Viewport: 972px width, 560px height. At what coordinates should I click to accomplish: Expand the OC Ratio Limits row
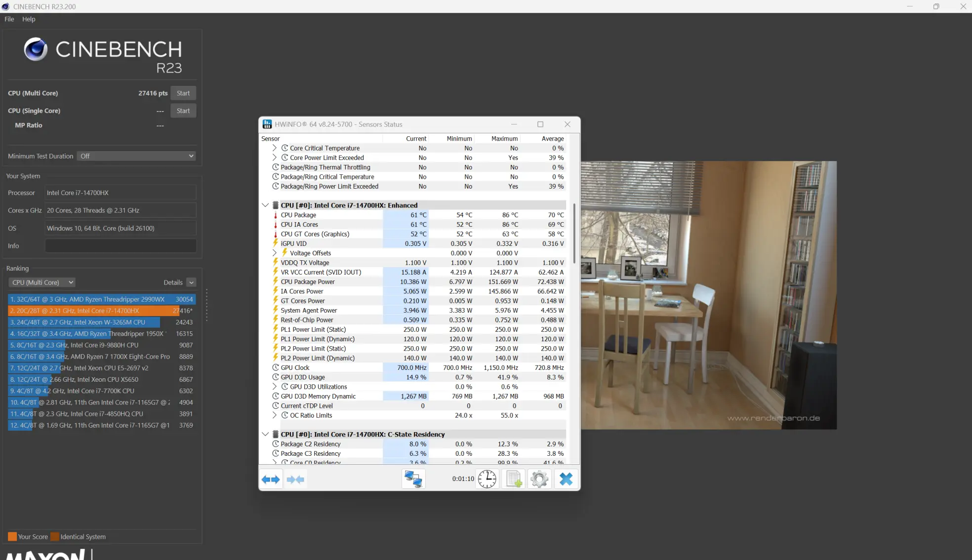pyautogui.click(x=275, y=415)
